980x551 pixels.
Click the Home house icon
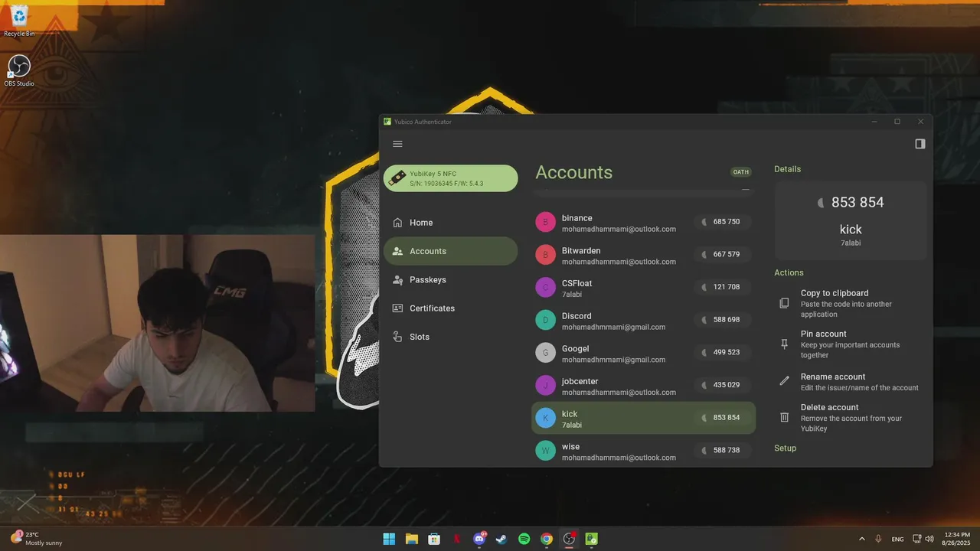pos(397,223)
